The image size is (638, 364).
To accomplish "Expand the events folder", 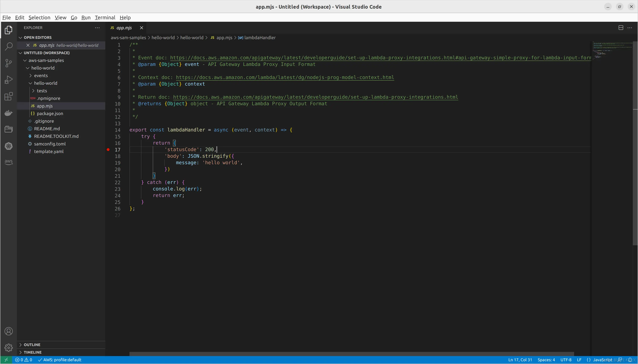I will (41, 75).
